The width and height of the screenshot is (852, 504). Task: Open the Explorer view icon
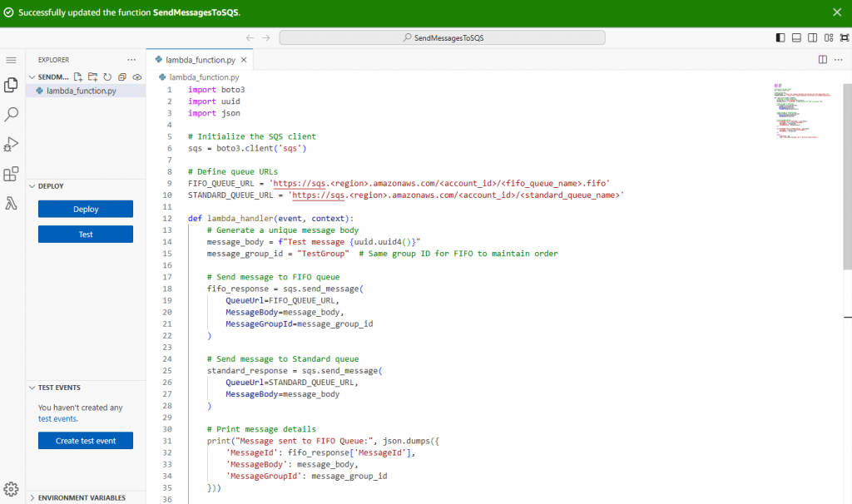click(x=11, y=85)
